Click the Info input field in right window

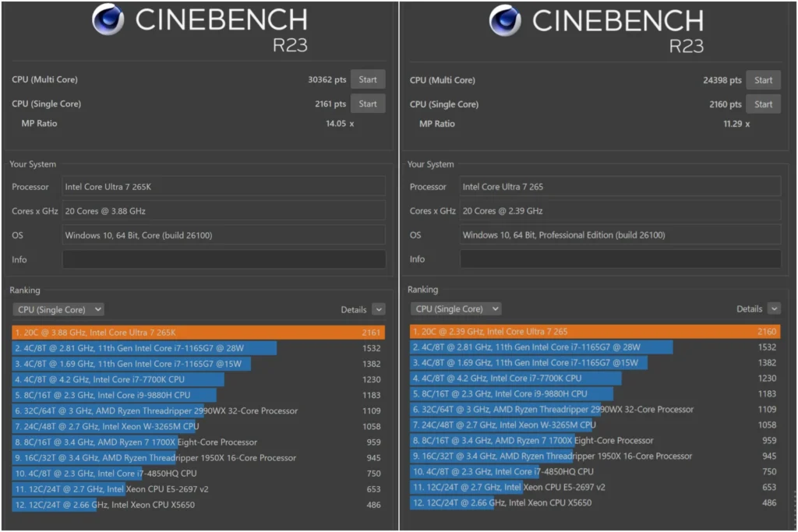tap(620, 259)
